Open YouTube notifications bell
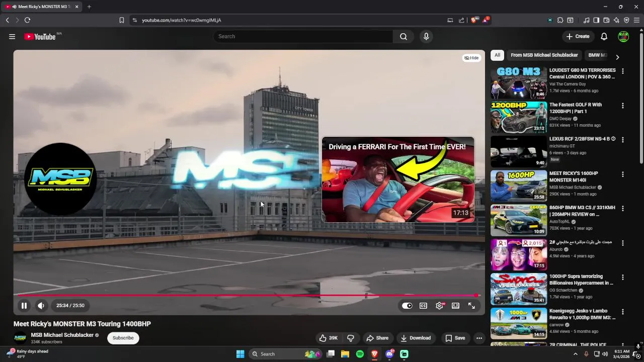This screenshot has height=362, width=644. pos(604,36)
